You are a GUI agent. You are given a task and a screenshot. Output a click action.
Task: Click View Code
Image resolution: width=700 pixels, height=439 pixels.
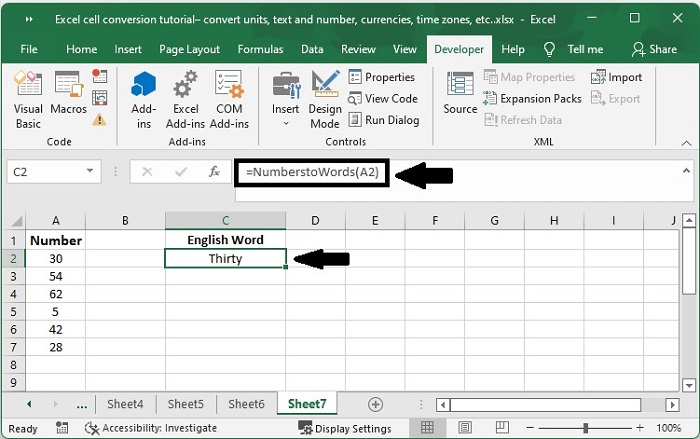coord(383,99)
